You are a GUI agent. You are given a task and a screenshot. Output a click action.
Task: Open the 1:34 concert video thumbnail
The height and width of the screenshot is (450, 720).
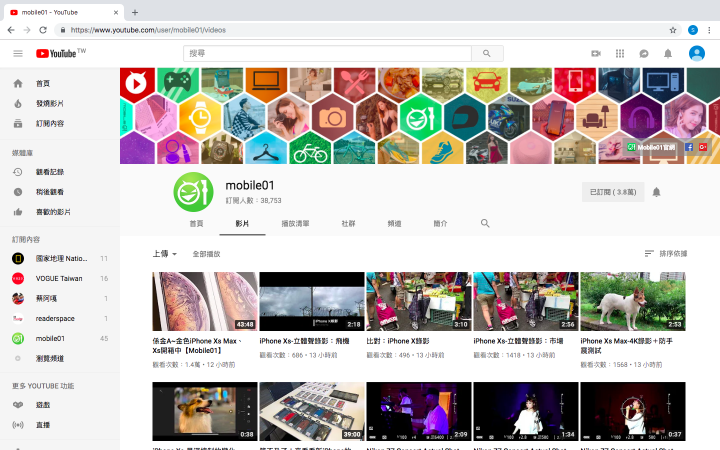pos(526,411)
